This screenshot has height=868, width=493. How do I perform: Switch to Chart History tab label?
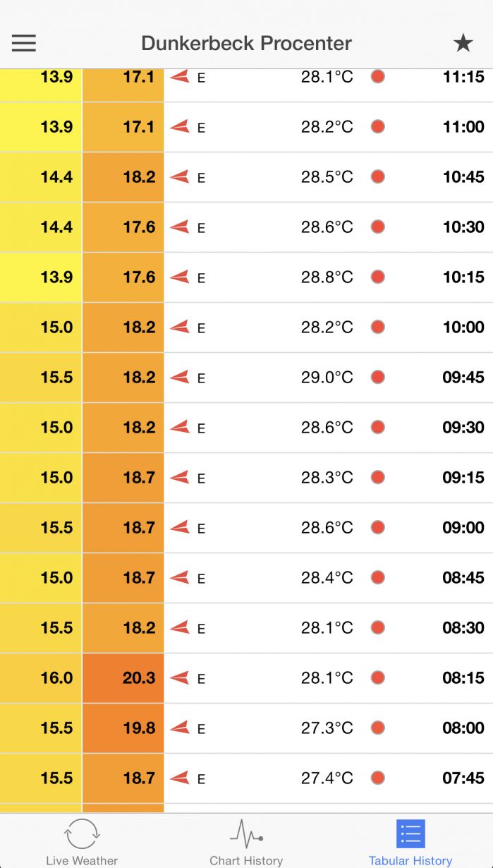[246, 860]
